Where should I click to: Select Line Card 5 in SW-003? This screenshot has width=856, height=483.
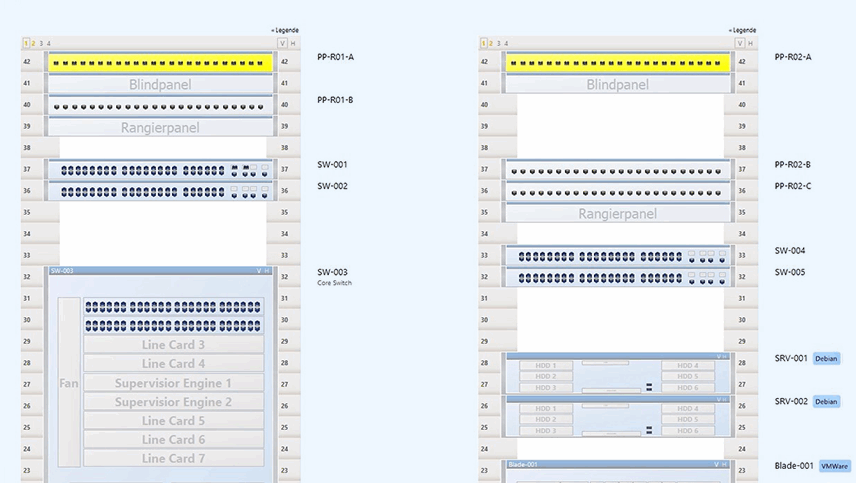point(173,421)
